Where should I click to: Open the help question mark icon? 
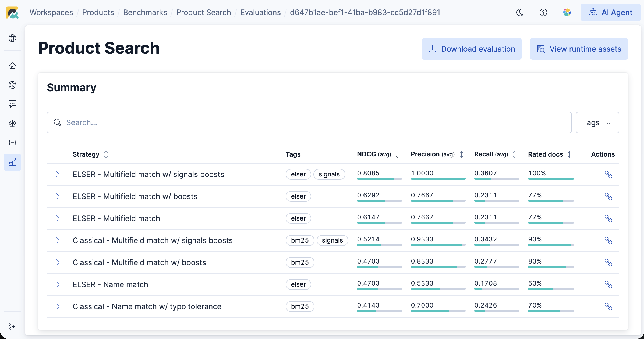(x=543, y=12)
